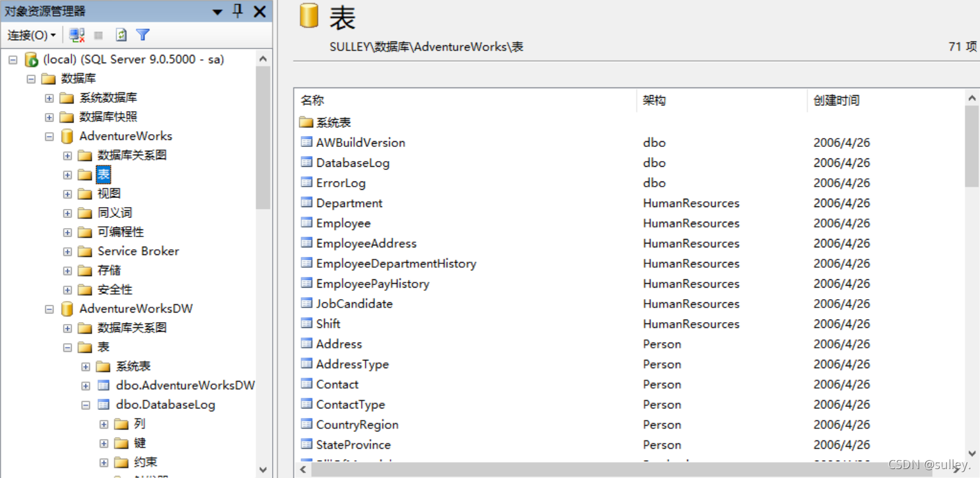Select the DatabaseLog table icon in list
This screenshot has height=478, width=980.
(307, 162)
